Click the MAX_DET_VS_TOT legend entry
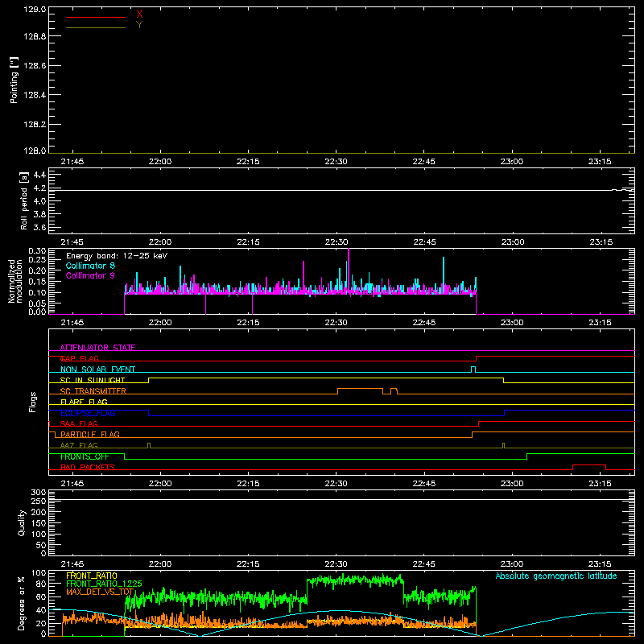Image resolution: width=644 pixels, height=644 pixels. [100, 592]
